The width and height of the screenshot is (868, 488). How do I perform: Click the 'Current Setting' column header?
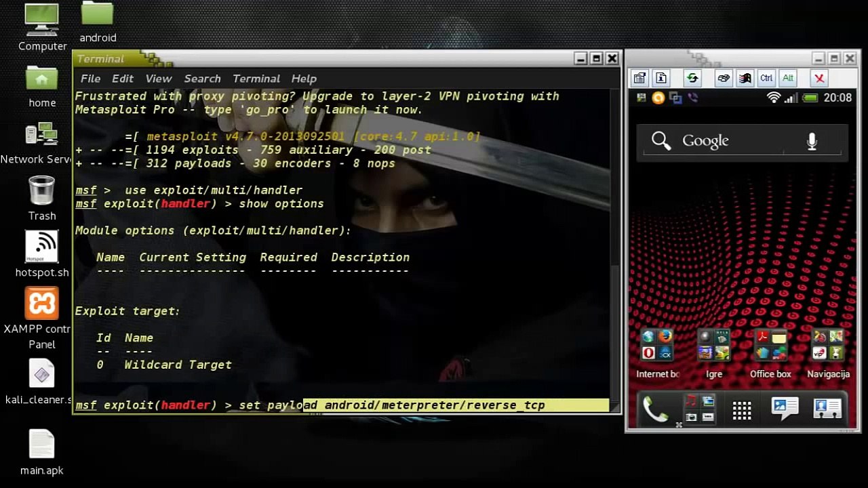tap(193, 258)
